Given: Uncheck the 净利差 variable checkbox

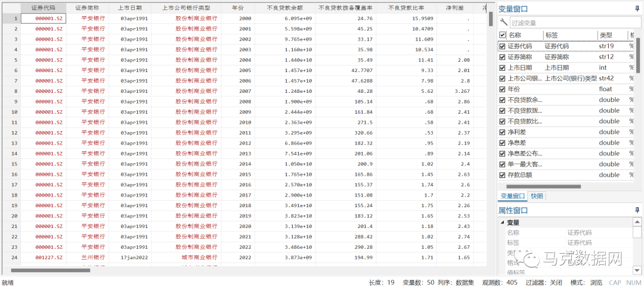Looking at the screenshot, I should coord(502,132).
